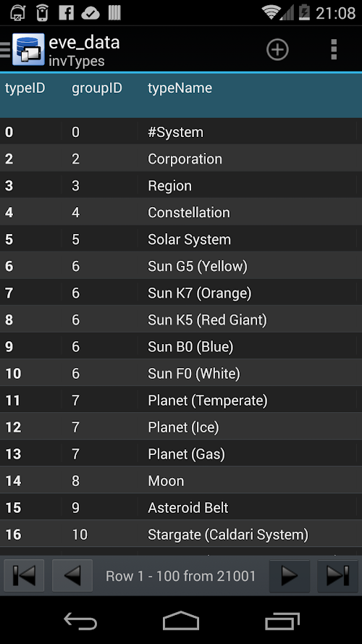The image size is (362, 644).
Task: Open the three-dot overflow menu
Action: coord(334,50)
